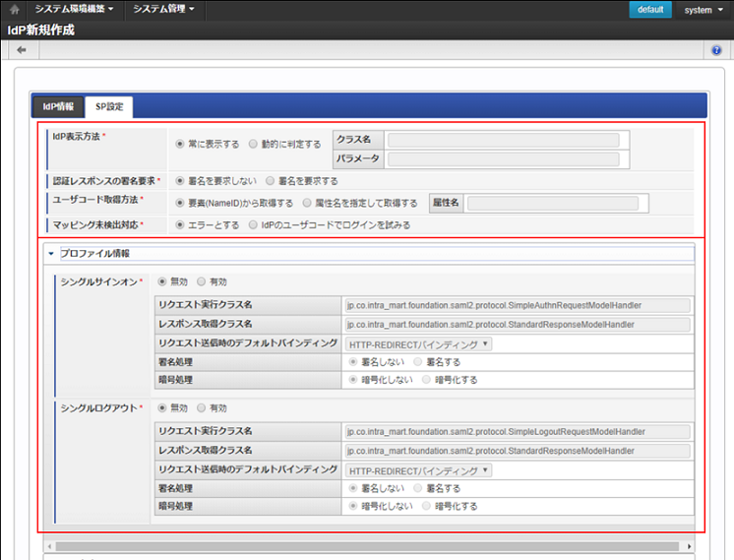The width and height of the screenshot is (734, 560).
Task: Click the horizontal scrollbar track
Action: (367, 546)
